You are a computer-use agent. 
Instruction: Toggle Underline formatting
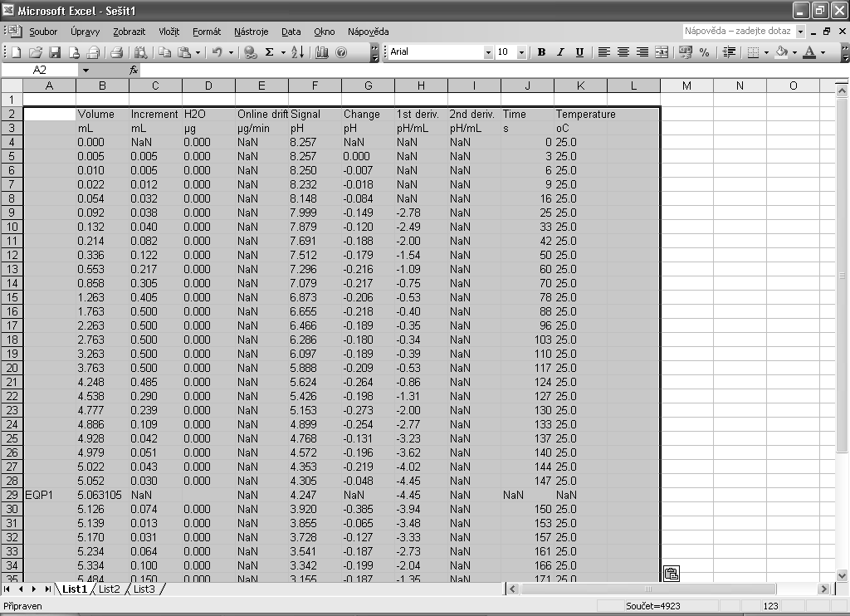click(579, 52)
